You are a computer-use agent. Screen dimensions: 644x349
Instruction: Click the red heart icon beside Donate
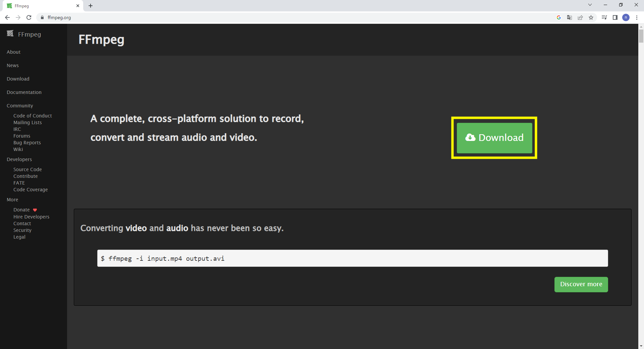pyautogui.click(x=35, y=210)
